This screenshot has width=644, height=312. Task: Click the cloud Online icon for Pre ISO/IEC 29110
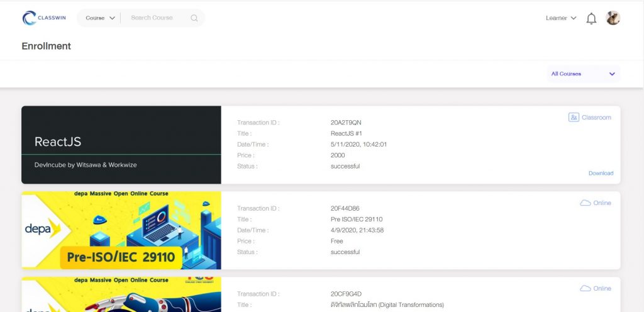coord(586,203)
